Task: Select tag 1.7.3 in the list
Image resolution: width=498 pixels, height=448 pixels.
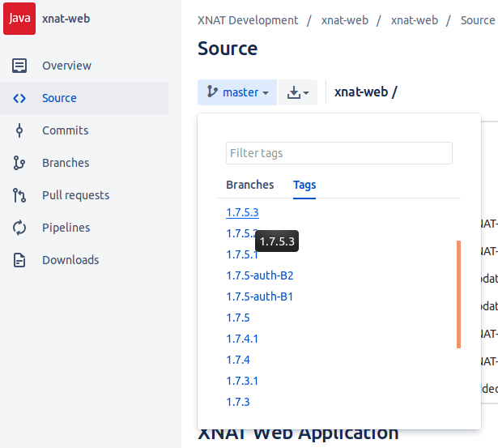Action: coord(238,402)
